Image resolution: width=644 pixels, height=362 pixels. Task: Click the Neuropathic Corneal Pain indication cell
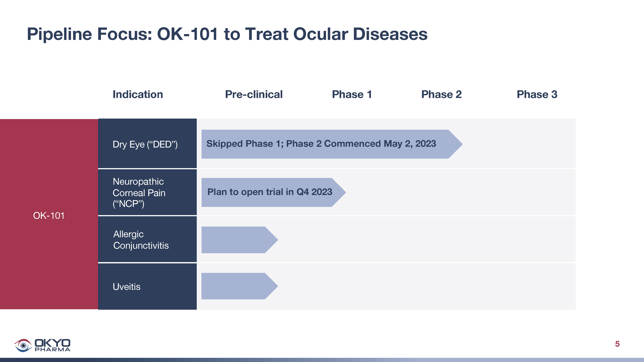click(147, 192)
